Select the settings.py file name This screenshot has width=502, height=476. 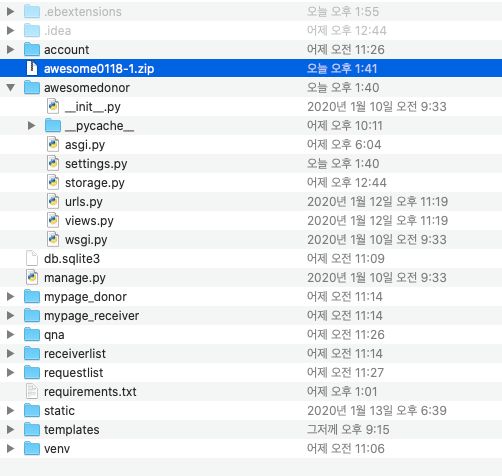click(96, 164)
